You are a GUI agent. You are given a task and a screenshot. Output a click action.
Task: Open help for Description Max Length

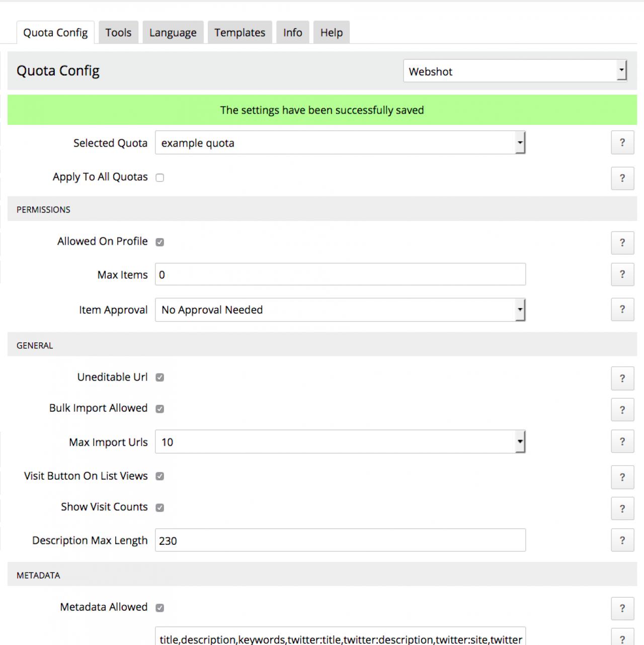tap(622, 540)
